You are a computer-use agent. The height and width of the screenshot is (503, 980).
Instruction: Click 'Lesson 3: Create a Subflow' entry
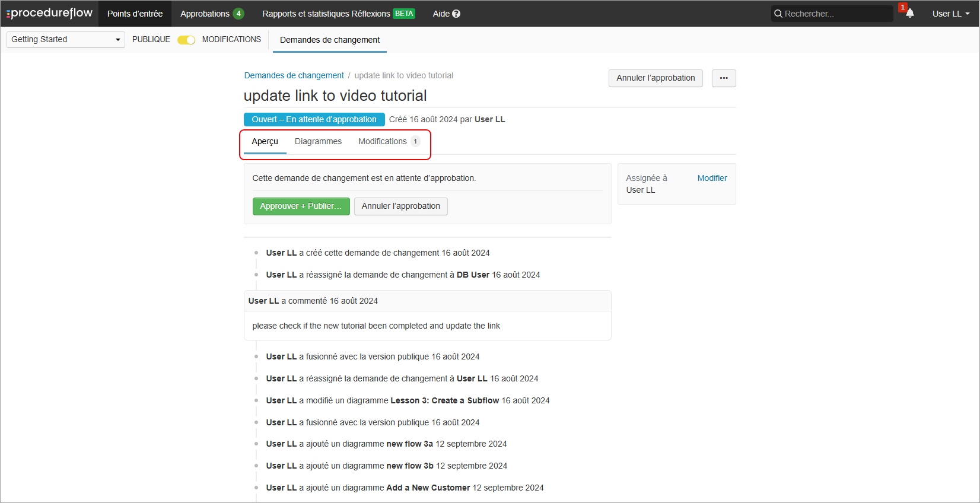tap(408, 400)
